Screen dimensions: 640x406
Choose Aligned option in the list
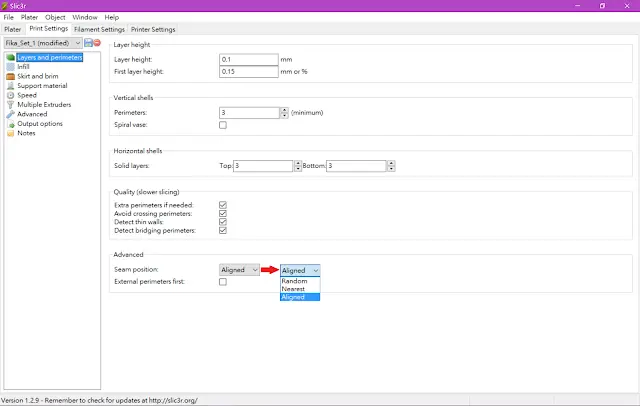(300, 297)
